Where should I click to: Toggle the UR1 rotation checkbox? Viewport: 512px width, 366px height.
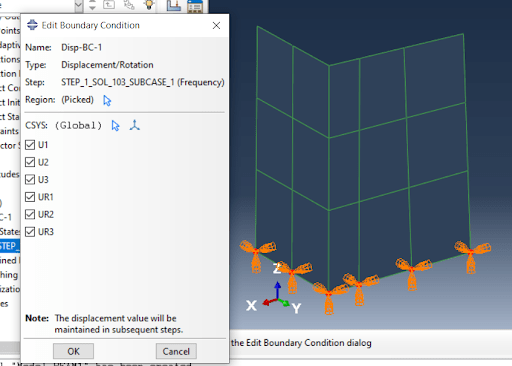tap(30, 197)
